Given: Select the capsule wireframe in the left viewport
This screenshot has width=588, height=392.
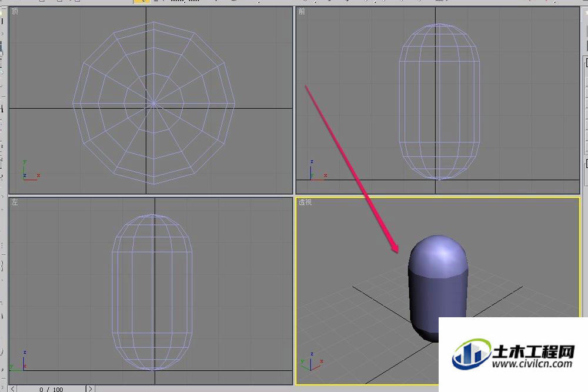Looking at the screenshot, I should coord(152,292).
